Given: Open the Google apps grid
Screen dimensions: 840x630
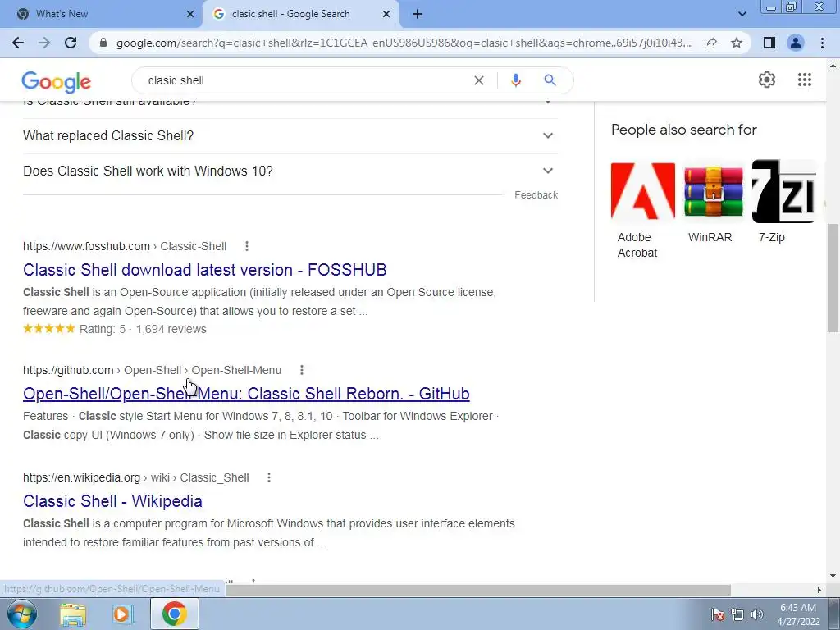Looking at the screenshot, I should tap(805, 80).
